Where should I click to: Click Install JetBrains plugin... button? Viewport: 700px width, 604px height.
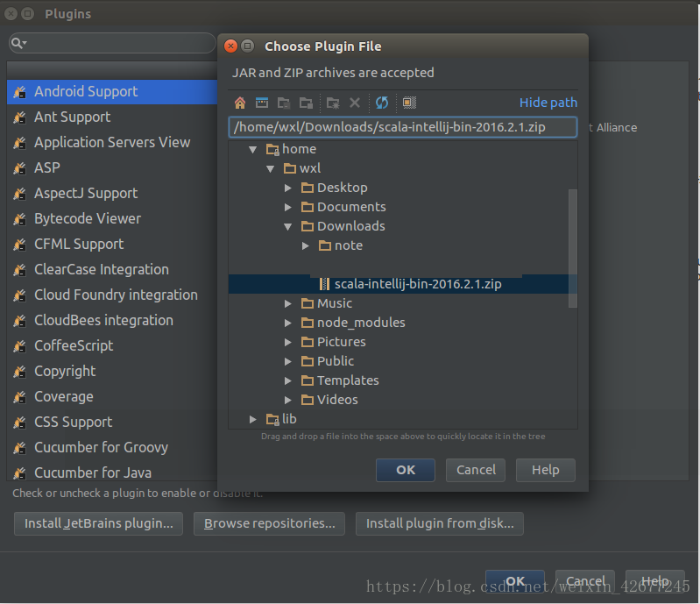coord(98,523)
